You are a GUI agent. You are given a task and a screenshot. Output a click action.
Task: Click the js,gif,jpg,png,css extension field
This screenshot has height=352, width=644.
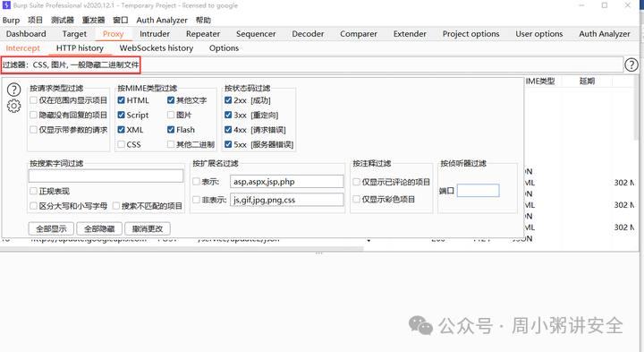point(287,200)
